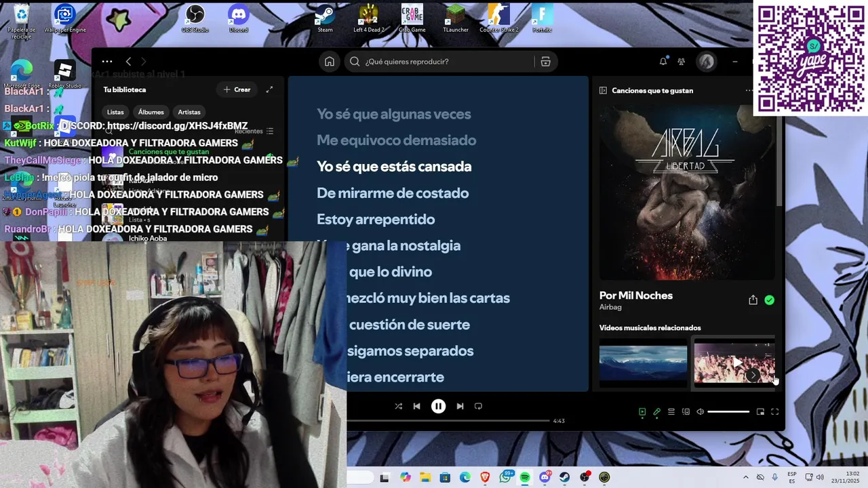
Task: Open Connect to a device
Action: pyautogui.click(x=686, y=411)
